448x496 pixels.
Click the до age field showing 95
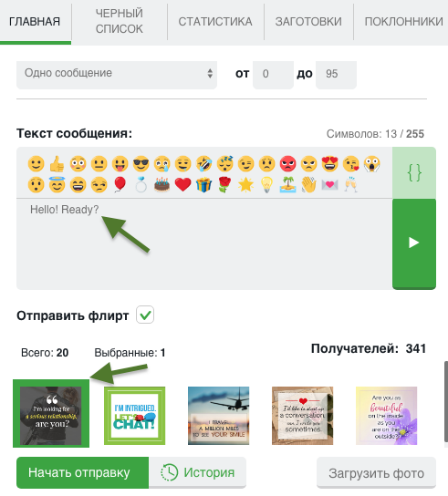pos(336,75)
